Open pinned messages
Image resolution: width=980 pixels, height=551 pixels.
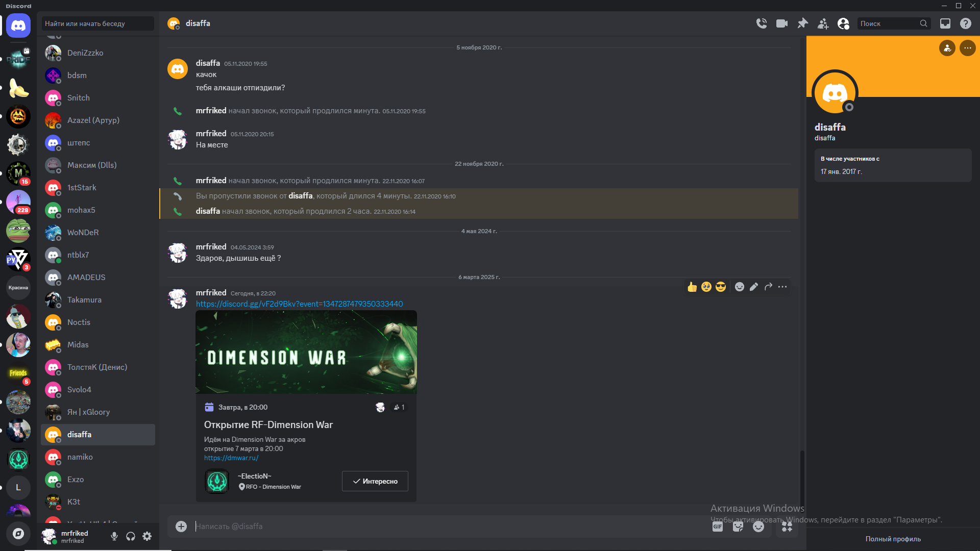[x=802, y=23]
